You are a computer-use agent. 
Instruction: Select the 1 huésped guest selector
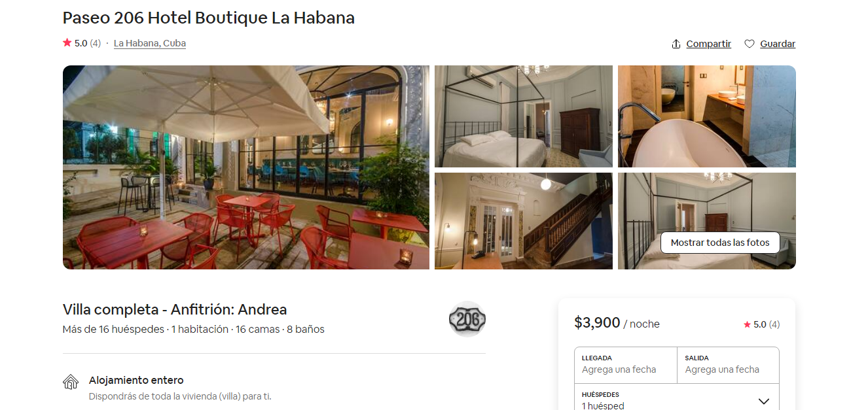(677, 399)
